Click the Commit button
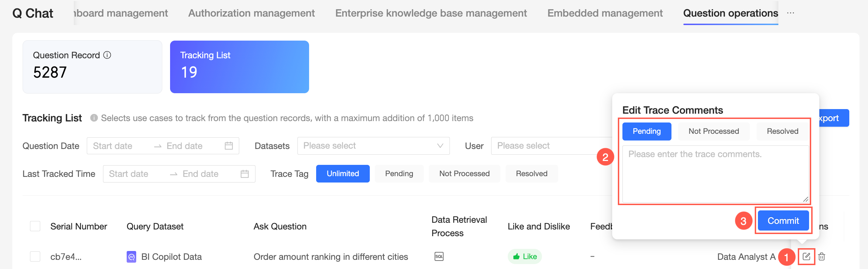The width and height of the screenshot is (868, 269). (783, 221)
